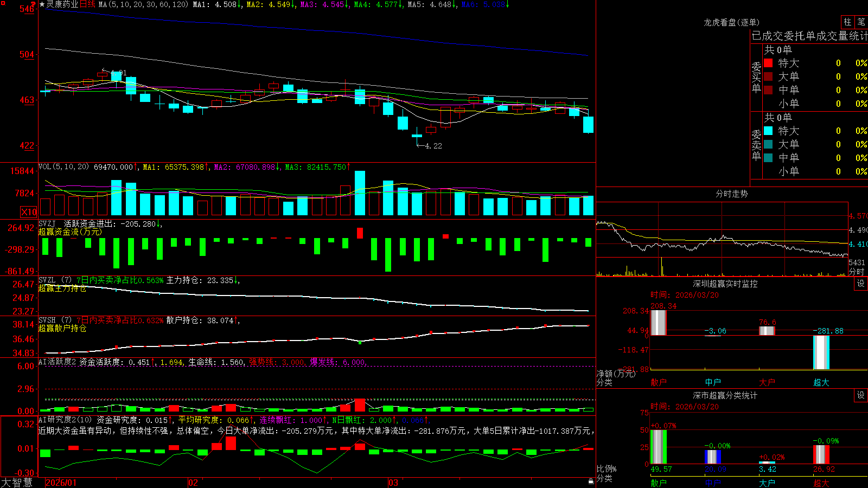
Task: Click 超赢主力持仓 label
Action: 62,288
